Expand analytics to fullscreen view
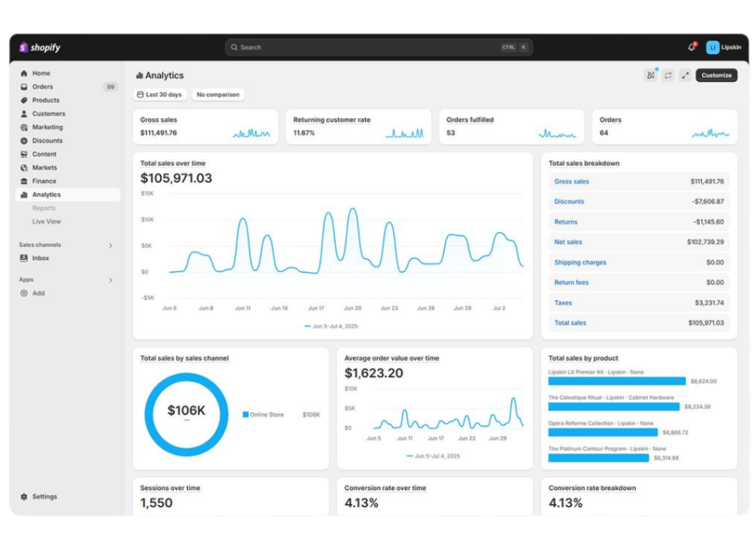 pyautogui.click(x=685, y=75)
